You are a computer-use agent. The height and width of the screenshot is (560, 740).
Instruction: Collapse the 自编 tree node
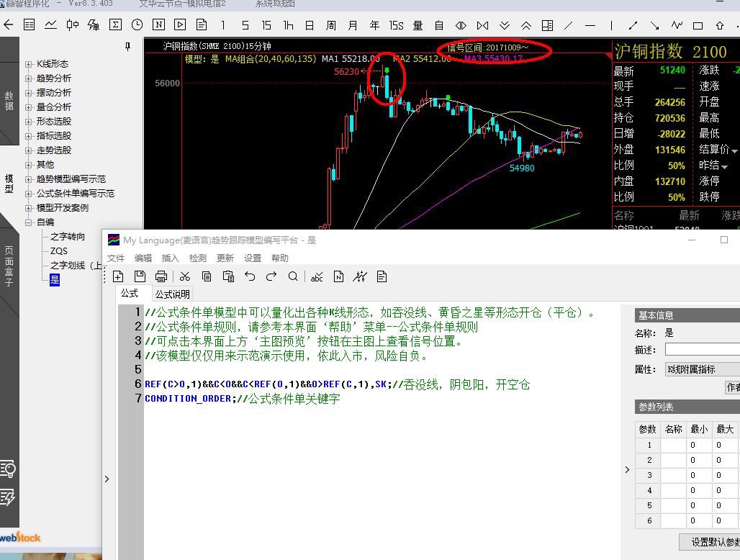click(x=29, y=222)
